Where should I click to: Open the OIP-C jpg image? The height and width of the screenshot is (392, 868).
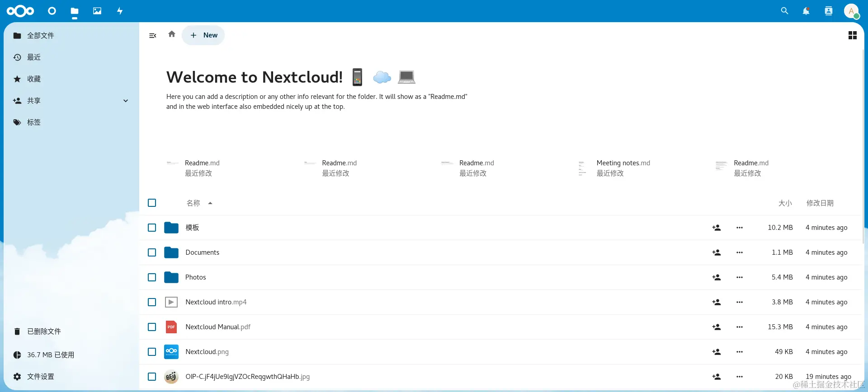point(247,377)
